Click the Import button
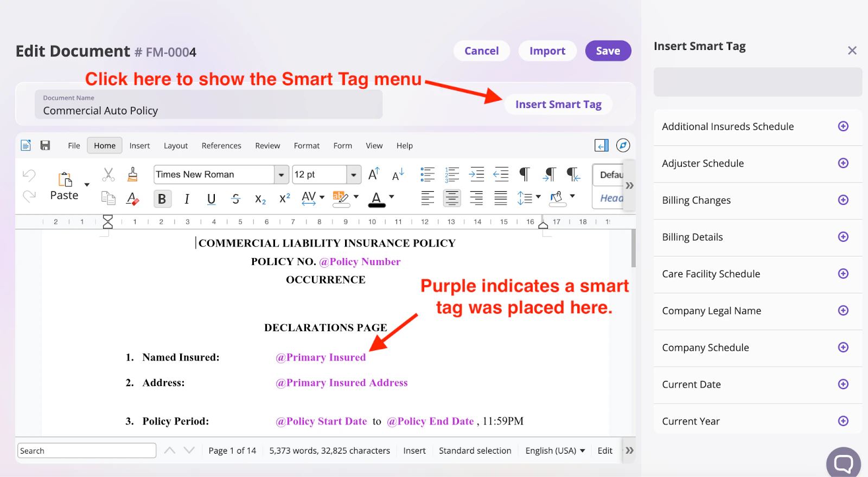 [x=547, y=51]
